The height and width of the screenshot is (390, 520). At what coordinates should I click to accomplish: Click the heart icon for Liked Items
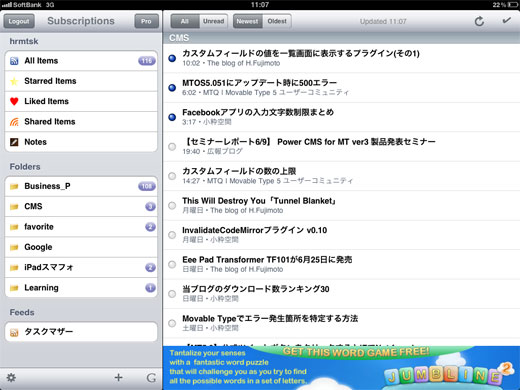[x=14, y=101]
